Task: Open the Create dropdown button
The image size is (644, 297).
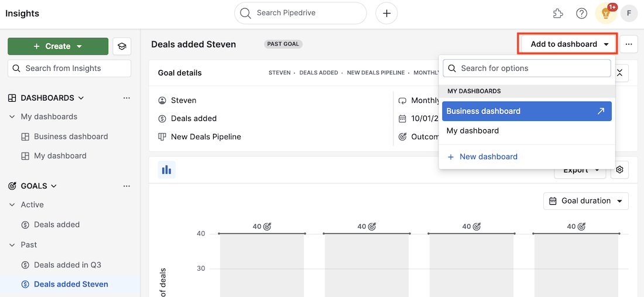Action: (58, 46)
